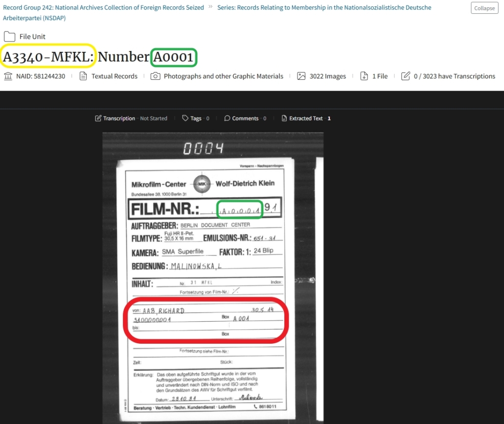
Task: Click the tag icon next to Tags
Action: (x=185, y=118)
